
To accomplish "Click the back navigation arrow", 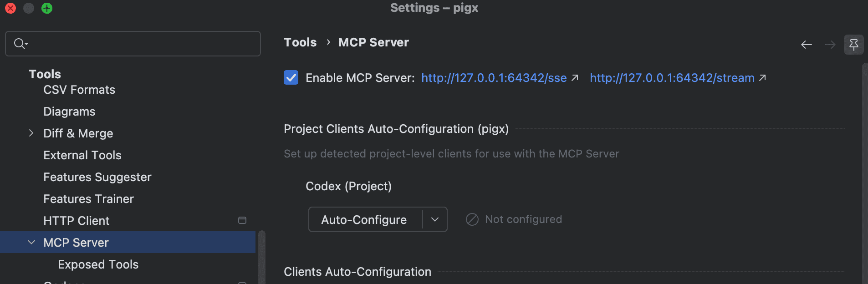I will pos(807,45).
